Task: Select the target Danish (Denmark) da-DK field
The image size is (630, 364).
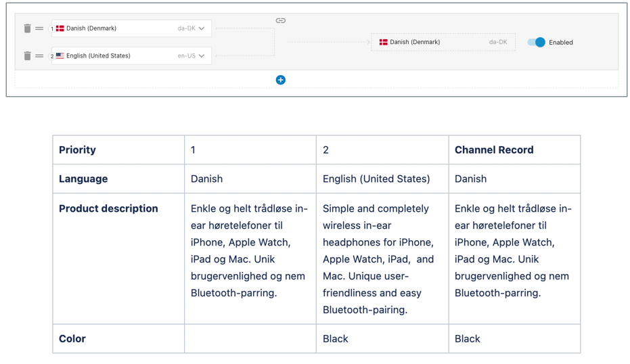Action: (443, 42)
